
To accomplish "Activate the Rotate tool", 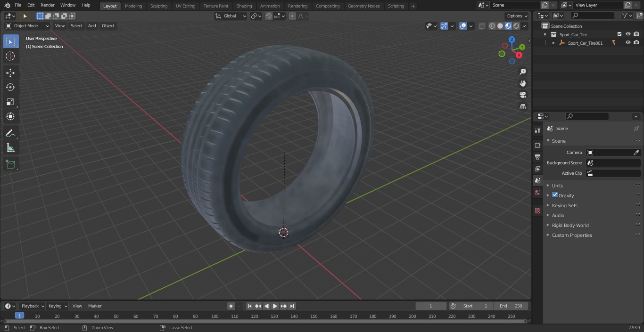I will pos(10,87).
